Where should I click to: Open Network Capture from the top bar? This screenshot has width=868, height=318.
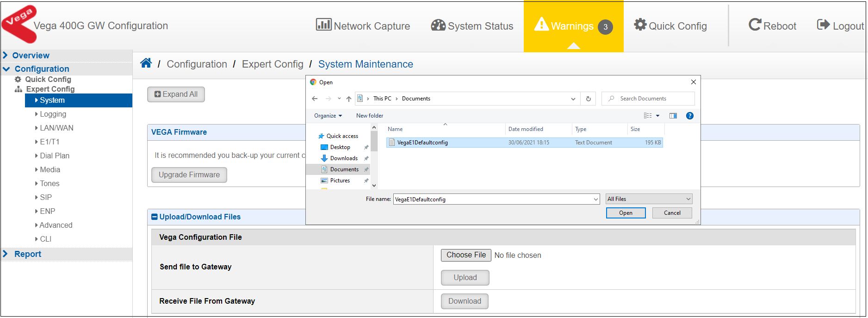point(363,25)
